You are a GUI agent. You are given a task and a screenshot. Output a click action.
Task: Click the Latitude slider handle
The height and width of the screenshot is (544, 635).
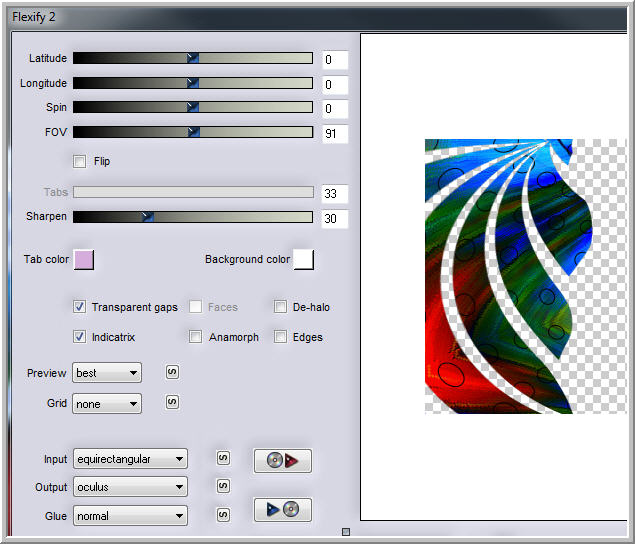click(193, 58)
